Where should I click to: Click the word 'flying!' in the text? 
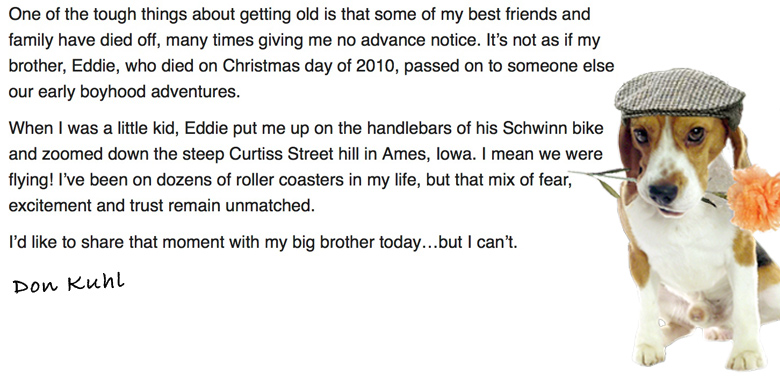pyautogui.click(x=31, y=180)
